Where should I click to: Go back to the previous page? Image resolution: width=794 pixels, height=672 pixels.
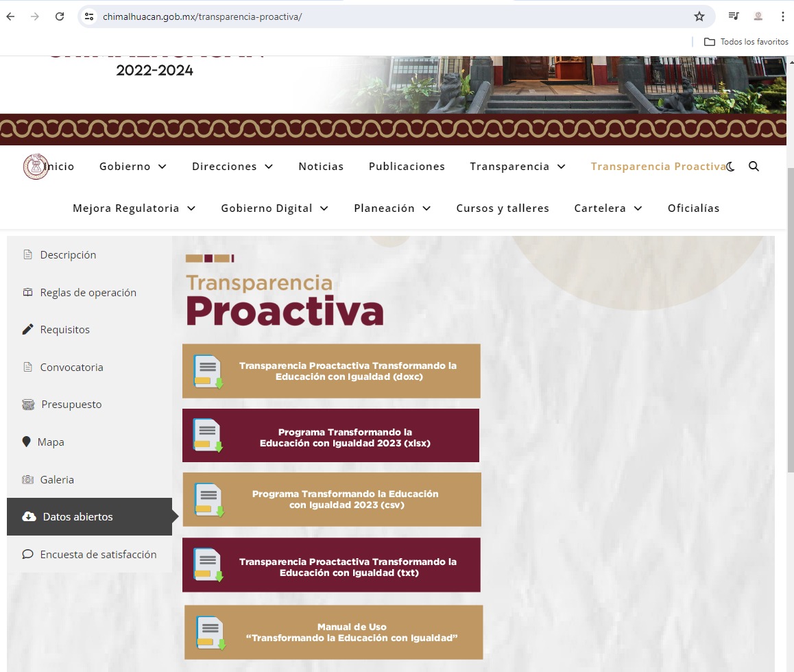11,16
